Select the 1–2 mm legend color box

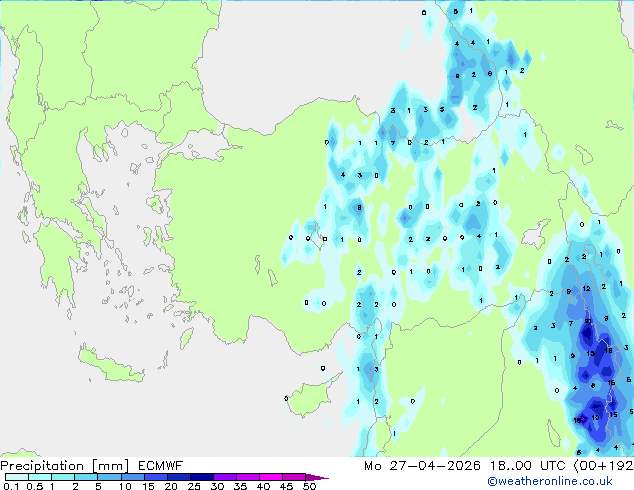(63, 477)
